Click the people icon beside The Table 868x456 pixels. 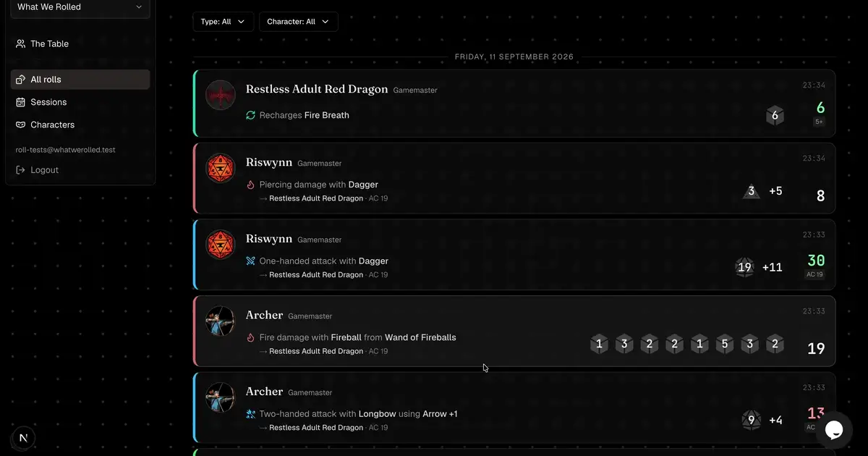point(21,44)
